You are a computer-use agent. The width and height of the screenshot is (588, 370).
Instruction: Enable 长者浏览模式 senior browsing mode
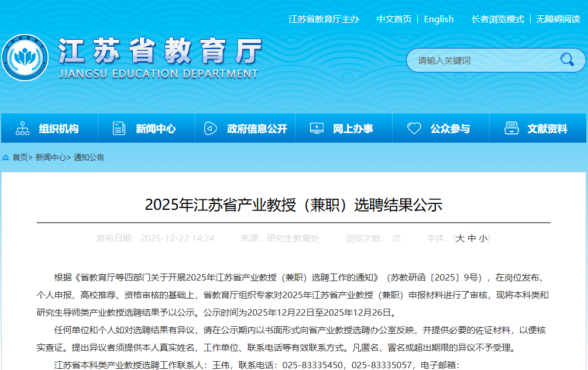[x=497, y=19]
